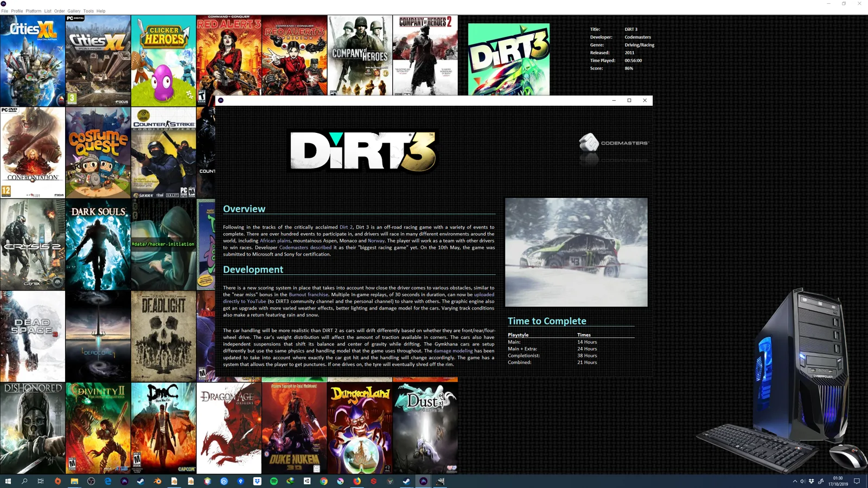The width and height of the screenshot is (868, 488).
Task: Open the African plains link
Action: point(275,241)
